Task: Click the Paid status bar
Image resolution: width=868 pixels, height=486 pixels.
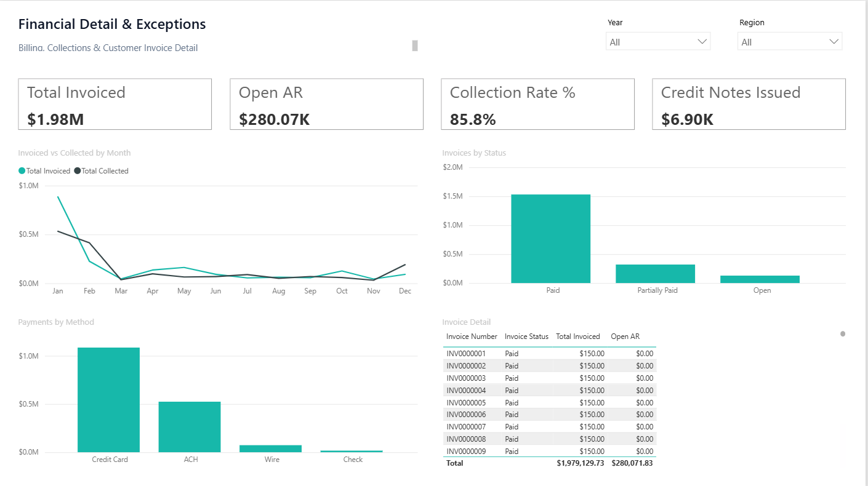Action: tap(551, 239)
